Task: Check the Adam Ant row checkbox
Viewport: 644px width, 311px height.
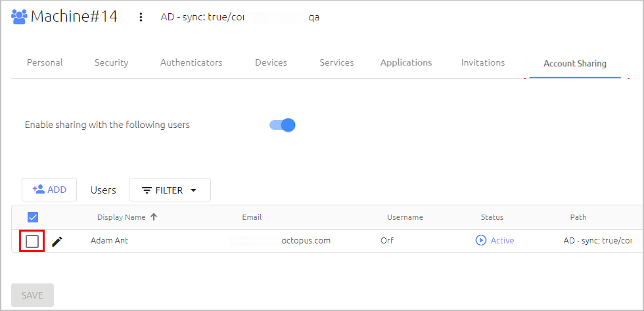Action: pyautogui.click(x=32, y=241)
